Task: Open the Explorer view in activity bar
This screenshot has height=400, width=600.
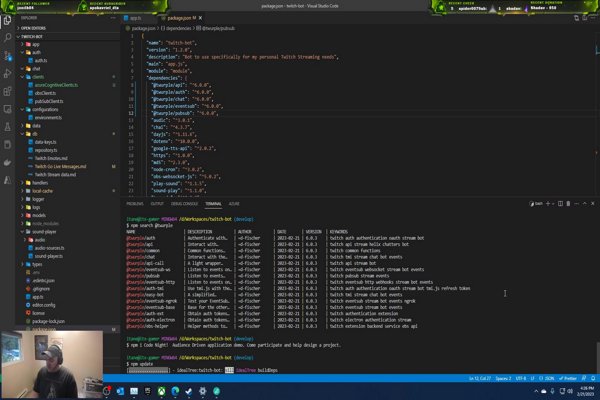Action: click(7, 20)
